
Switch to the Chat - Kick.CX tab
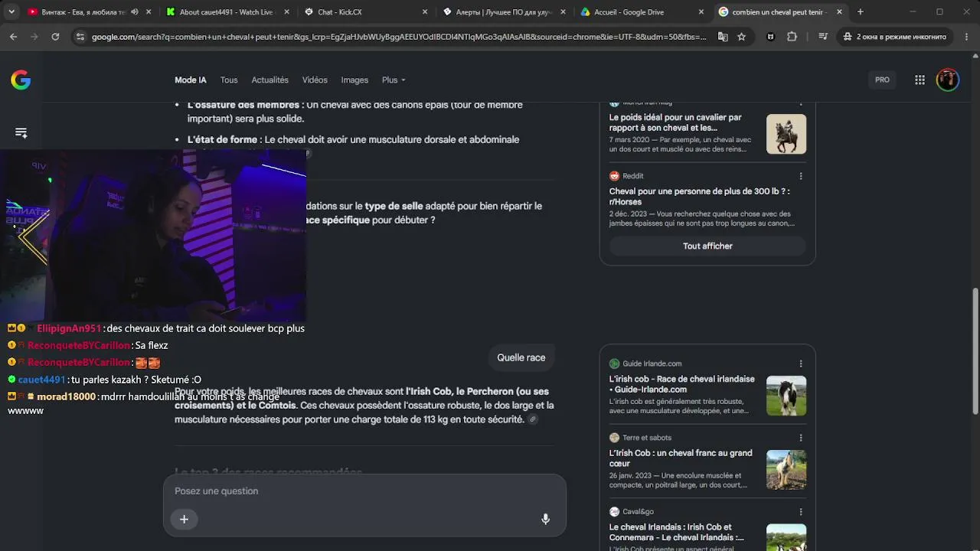[366, 12]
